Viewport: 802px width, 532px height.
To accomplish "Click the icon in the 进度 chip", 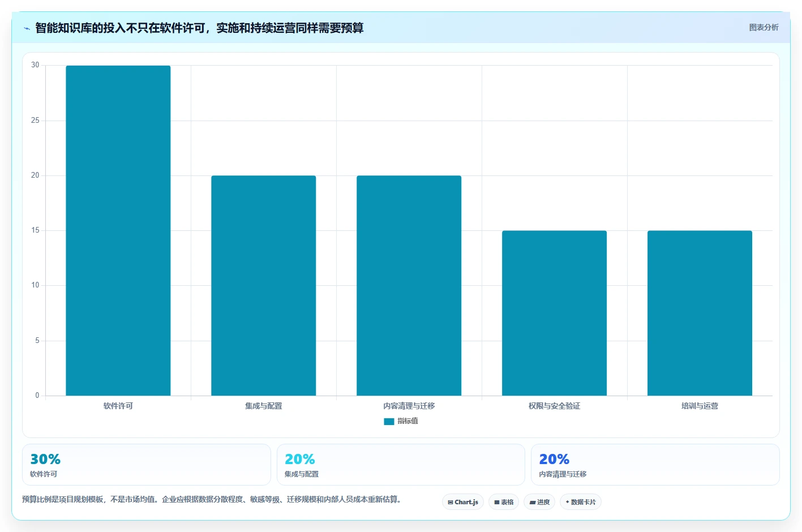I will pos(532,503).
